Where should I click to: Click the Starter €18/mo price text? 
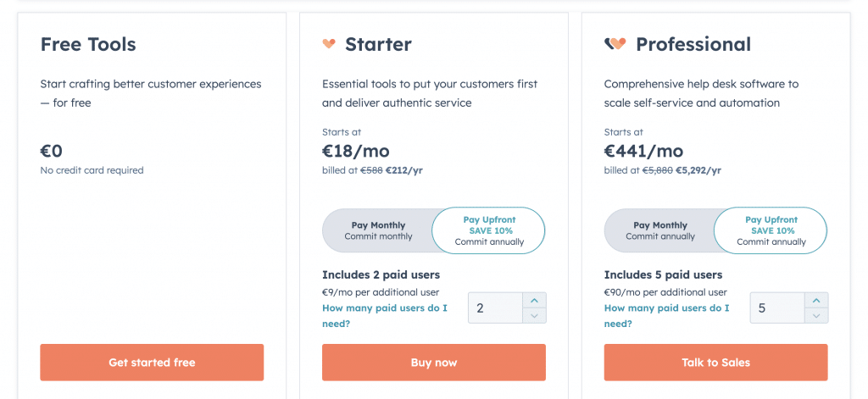356,151
